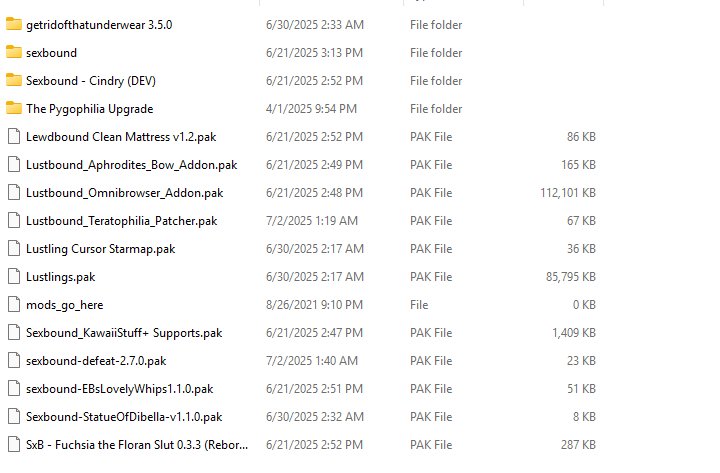Select Lustling Cursor Starmap.pak file name
720x473 pixels.
(x=101, y=249)
